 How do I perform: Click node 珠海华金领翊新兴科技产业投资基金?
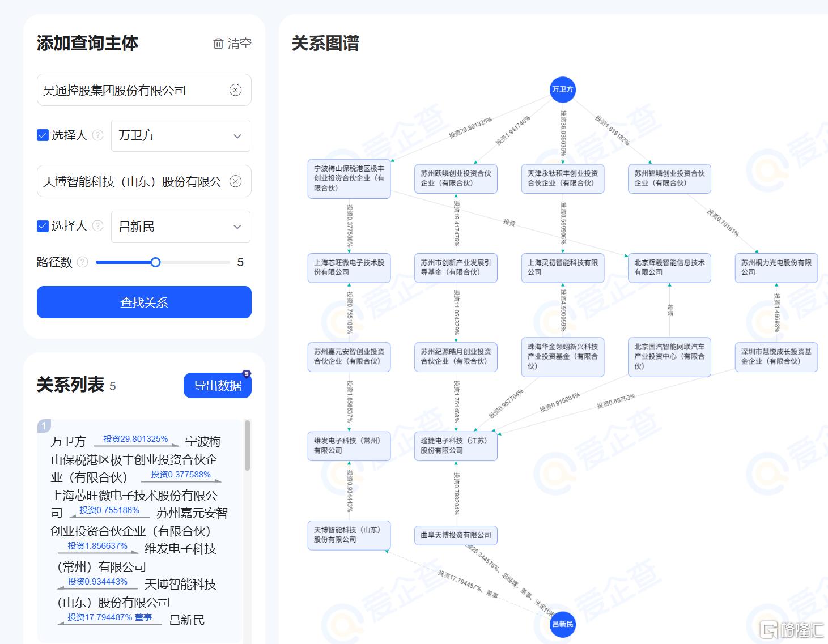563,357
